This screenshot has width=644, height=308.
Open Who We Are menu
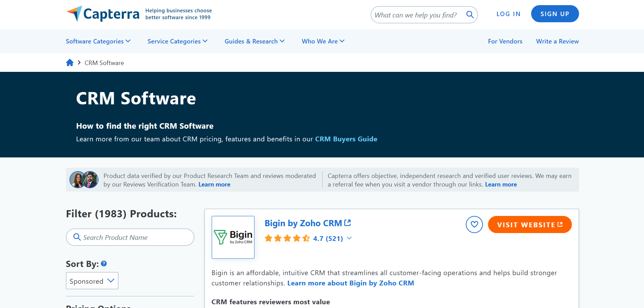click(x=323, y=41)
